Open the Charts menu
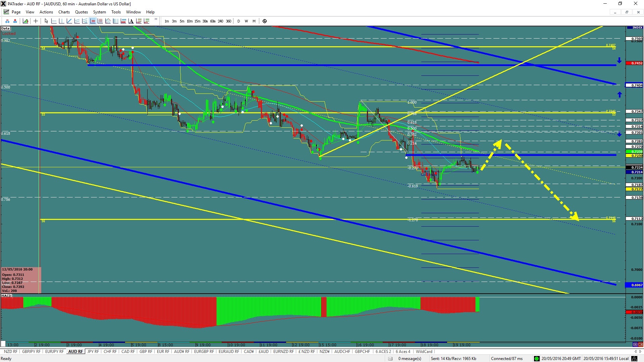This screenshot has width=644, height=362. (64, 12)
